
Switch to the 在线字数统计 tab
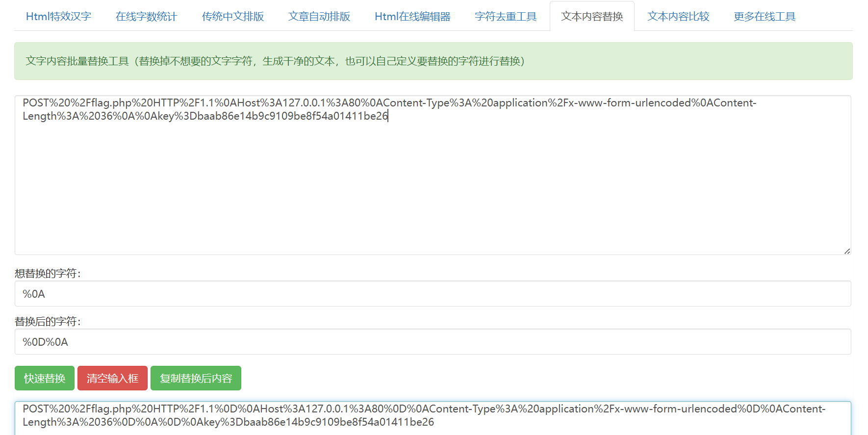click(x=146, y=17)
